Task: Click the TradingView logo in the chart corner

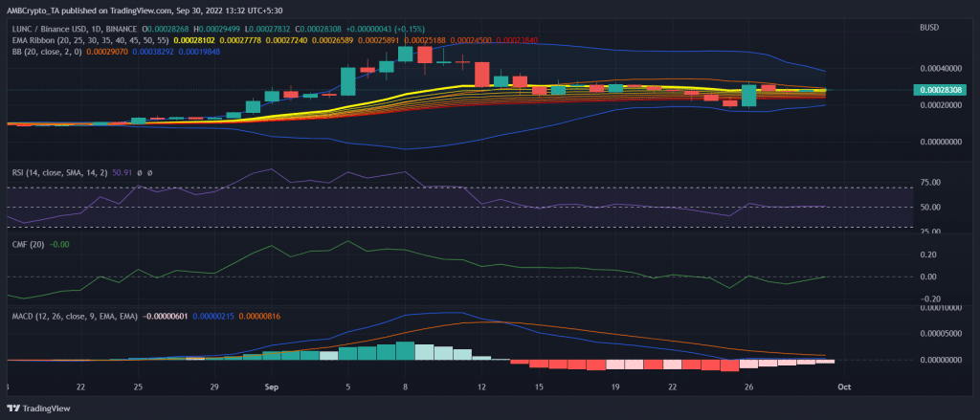Action: (x=38, y=408)
